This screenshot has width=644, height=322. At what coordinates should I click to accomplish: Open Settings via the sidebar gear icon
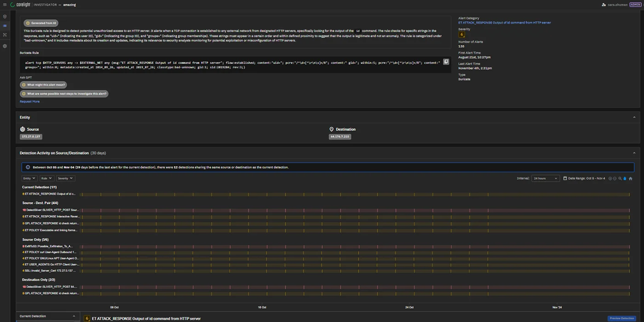click(4, 46)
